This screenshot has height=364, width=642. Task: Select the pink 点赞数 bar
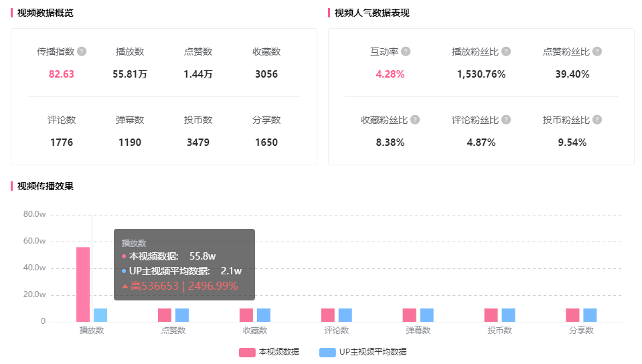[165, 315]
